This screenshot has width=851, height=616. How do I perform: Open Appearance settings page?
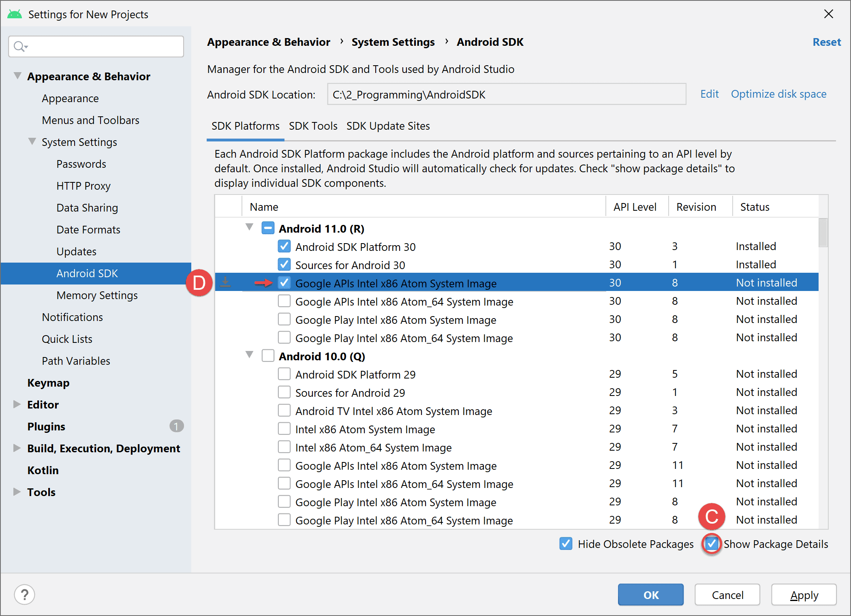(70, 98)
